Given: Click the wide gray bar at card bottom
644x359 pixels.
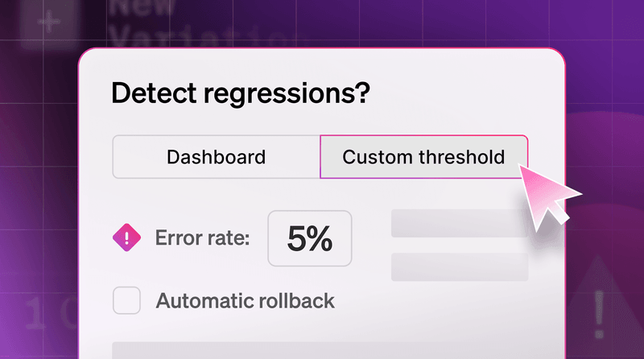Looking at the screenshot, I should (x=322, y=350).
